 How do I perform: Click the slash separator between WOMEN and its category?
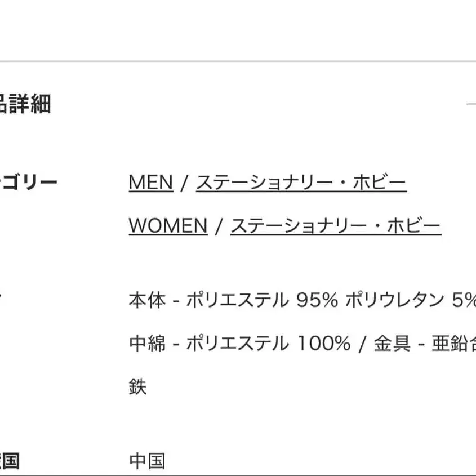[219, 225]
